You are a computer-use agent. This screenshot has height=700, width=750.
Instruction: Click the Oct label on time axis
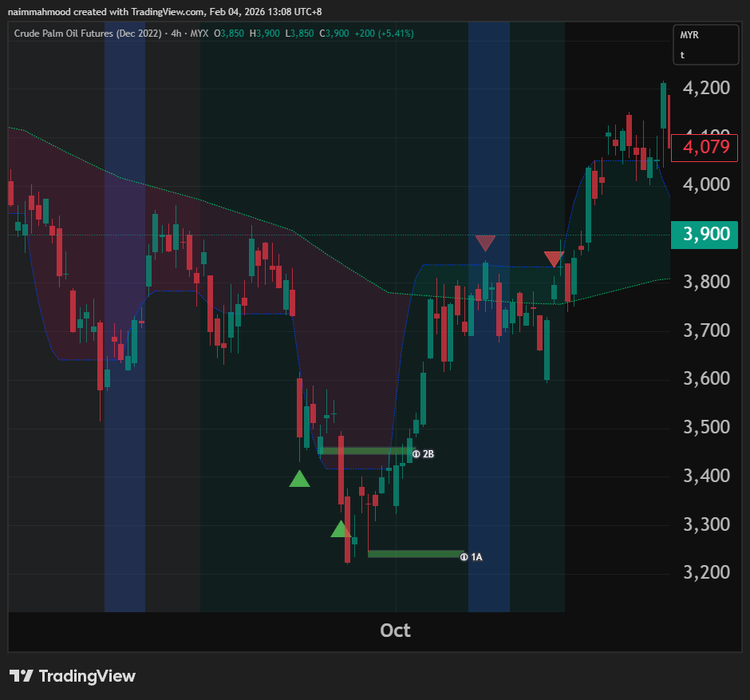pos(395,631)
